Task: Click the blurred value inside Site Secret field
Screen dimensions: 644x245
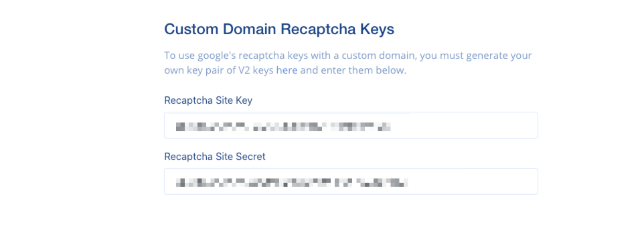Action: (292, 183)
